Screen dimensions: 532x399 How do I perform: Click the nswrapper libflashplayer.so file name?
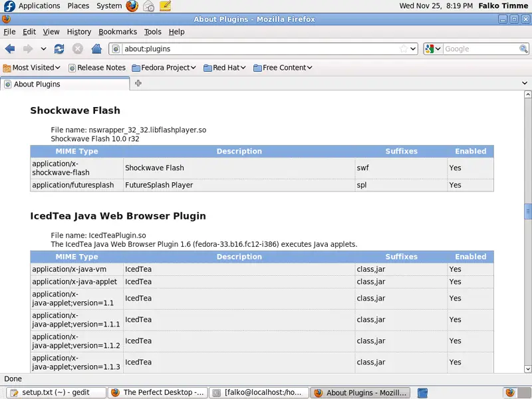147,130
